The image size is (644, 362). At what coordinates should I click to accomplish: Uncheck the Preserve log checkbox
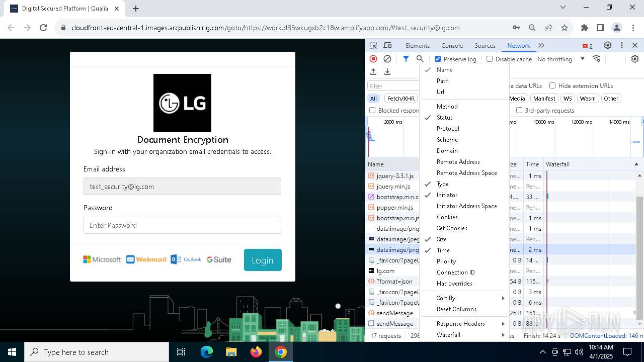438,59
